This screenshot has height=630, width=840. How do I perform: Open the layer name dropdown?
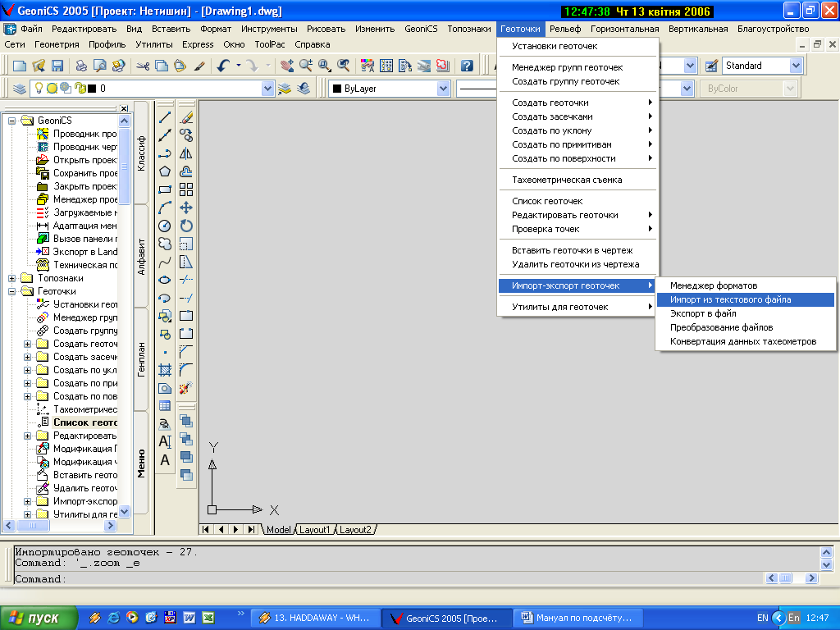pos(268,89)
